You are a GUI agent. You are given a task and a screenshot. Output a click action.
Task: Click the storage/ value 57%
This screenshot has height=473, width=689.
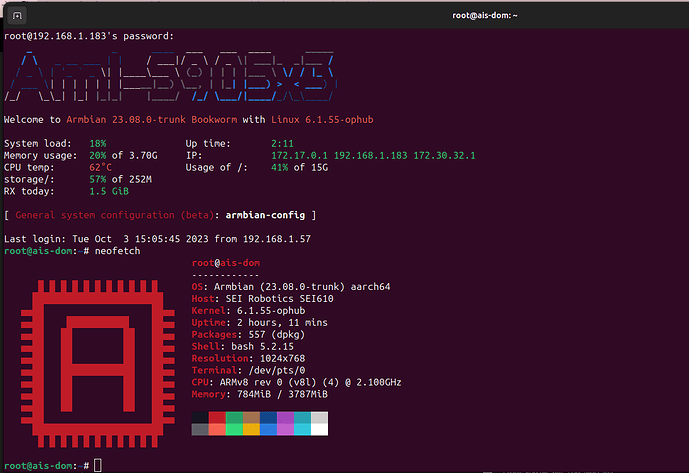click(x=98, y=179)
